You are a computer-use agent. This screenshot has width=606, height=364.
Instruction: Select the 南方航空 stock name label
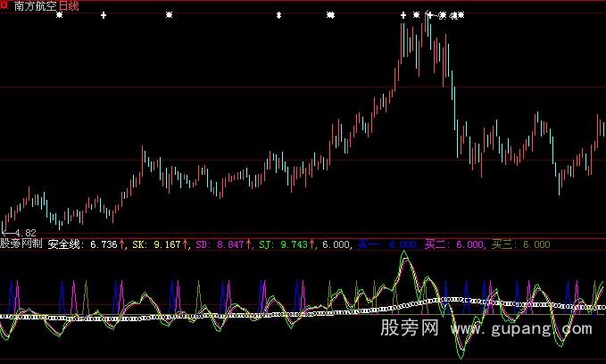(x=35, y=6)
